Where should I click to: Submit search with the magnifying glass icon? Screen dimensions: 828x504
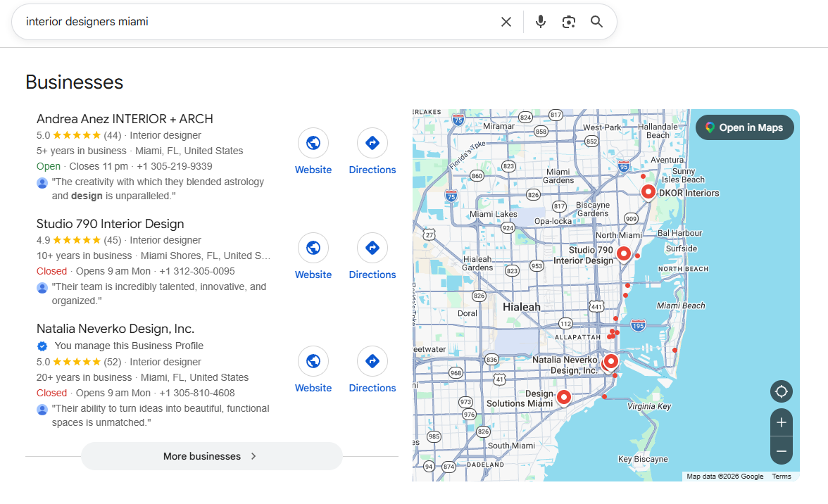(x=597, y=22)
